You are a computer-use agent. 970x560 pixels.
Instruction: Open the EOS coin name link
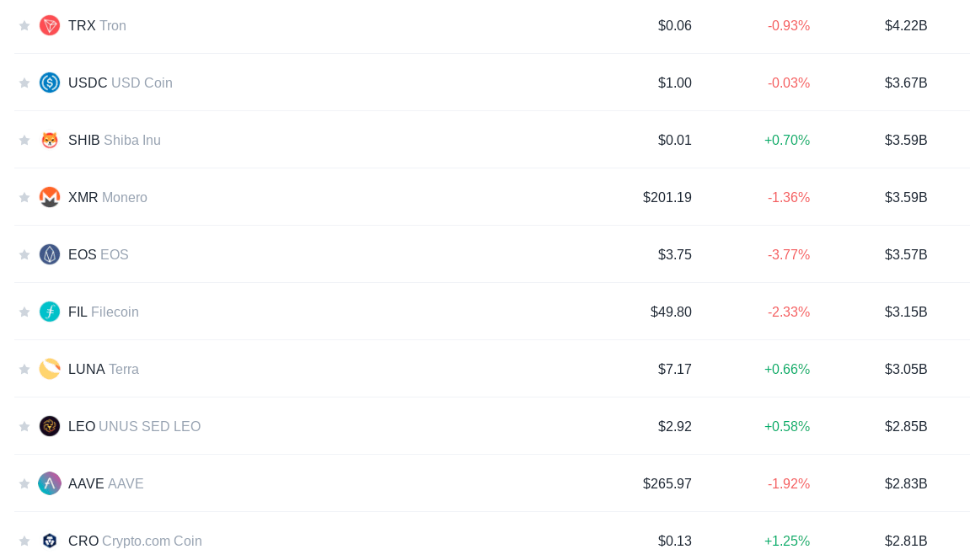[99, 254]
